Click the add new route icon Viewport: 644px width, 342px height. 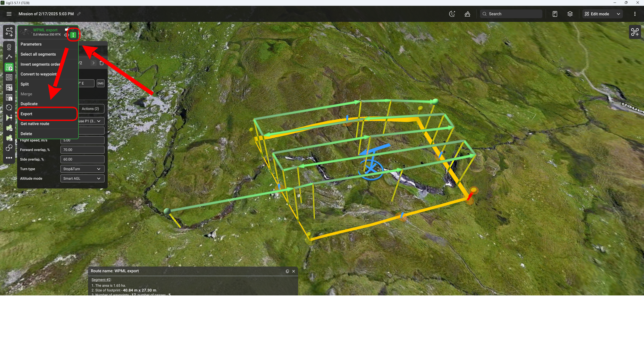coord(9,32)
